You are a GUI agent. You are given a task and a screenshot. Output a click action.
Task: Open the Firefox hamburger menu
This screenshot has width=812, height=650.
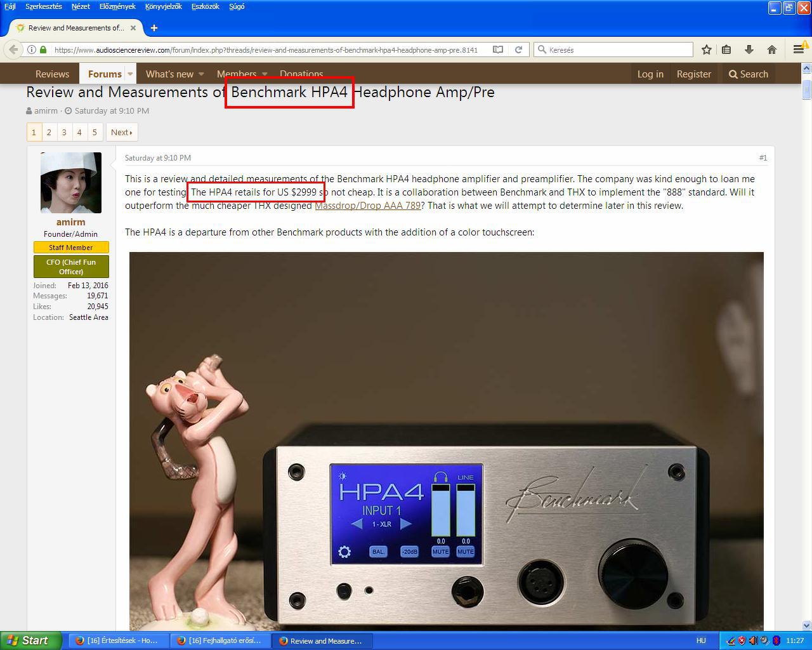[799, 50]
